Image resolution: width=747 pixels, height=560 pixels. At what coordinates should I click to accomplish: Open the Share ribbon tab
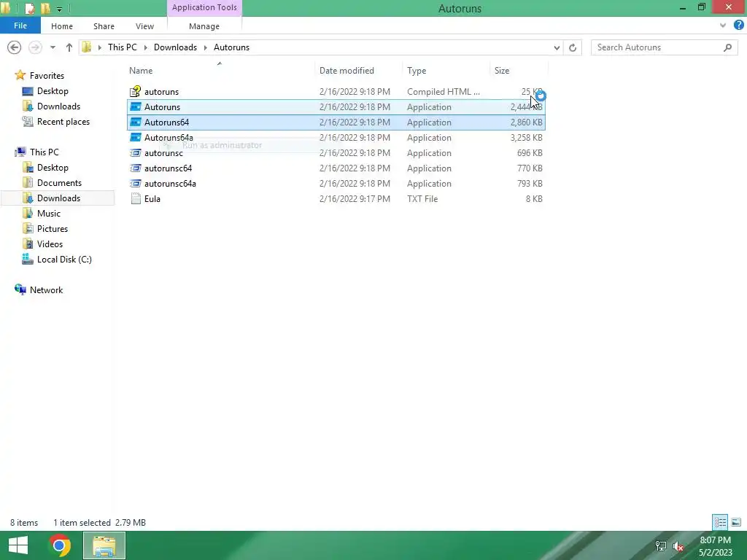pos(104,26)
